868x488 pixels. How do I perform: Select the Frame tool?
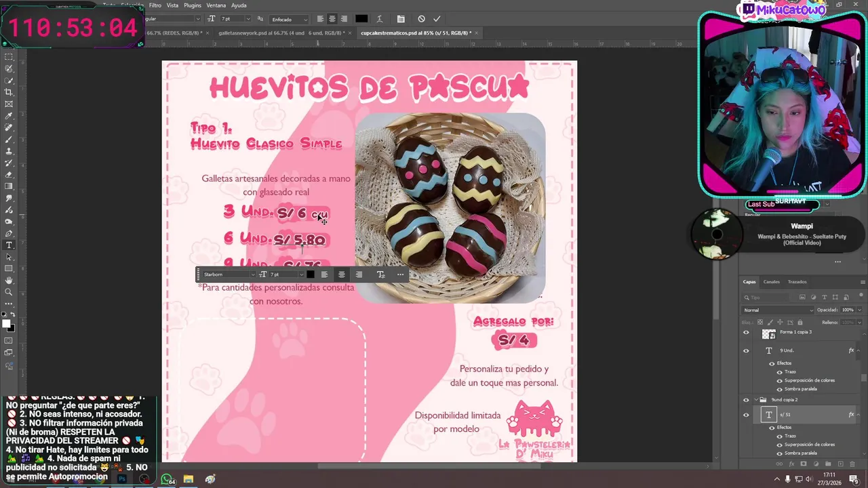pyautogui.click(x=9, y=104)
